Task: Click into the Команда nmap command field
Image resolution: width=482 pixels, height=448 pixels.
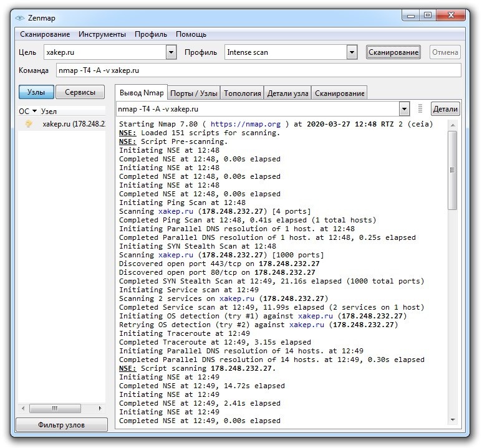Action: (259, 70)
